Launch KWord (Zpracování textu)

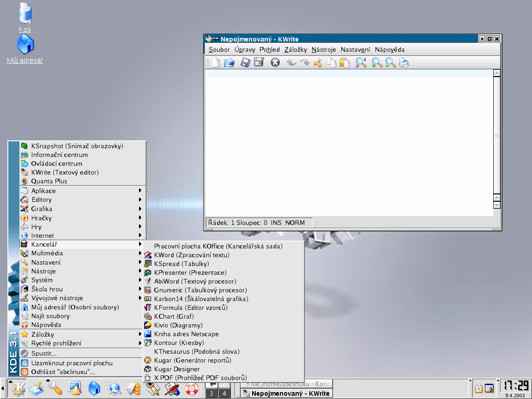coord(223,255)
